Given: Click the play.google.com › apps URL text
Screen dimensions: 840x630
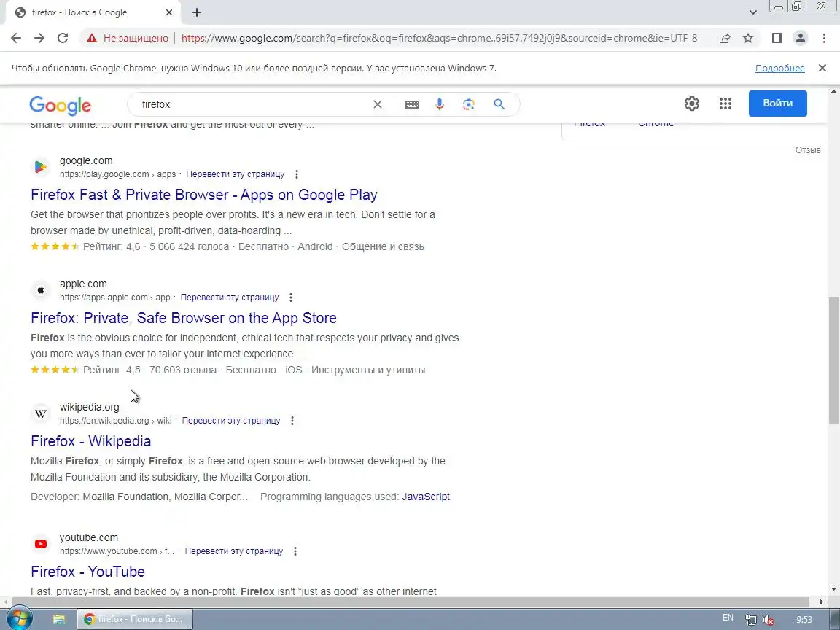Looking at the screenshot, I should 118,174.
